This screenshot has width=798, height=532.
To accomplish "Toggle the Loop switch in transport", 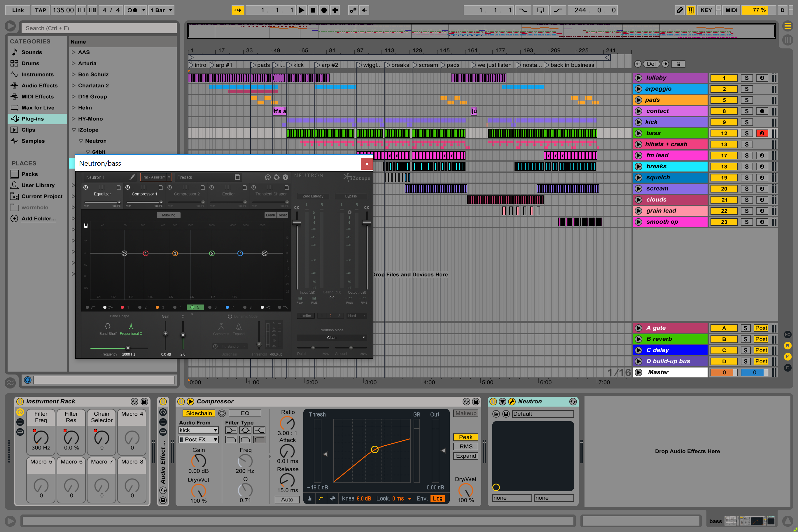I will pyautogui.click(x=540, y=10).
